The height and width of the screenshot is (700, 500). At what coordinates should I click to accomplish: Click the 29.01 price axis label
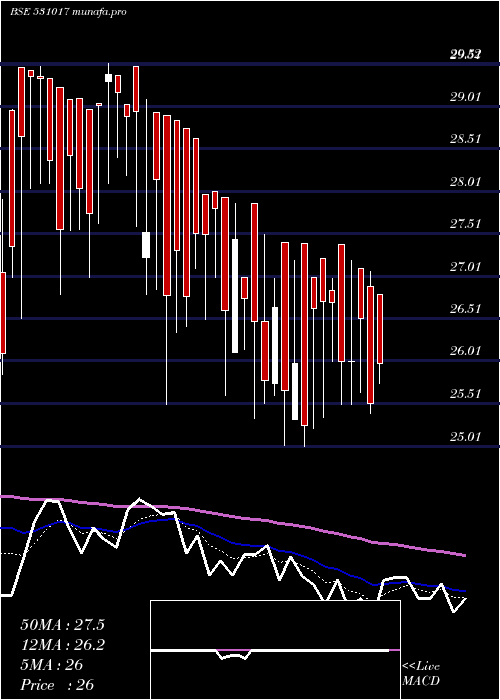[465, 96]
